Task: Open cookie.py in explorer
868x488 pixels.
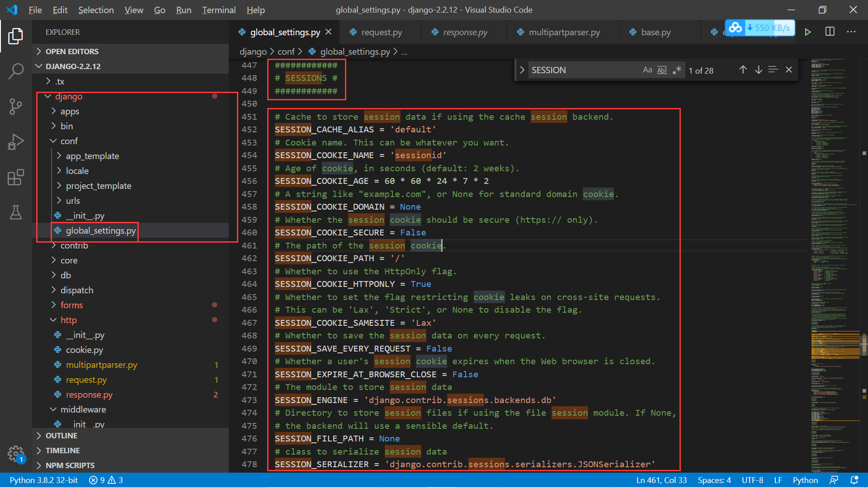Action: click(x=85, y=350)
